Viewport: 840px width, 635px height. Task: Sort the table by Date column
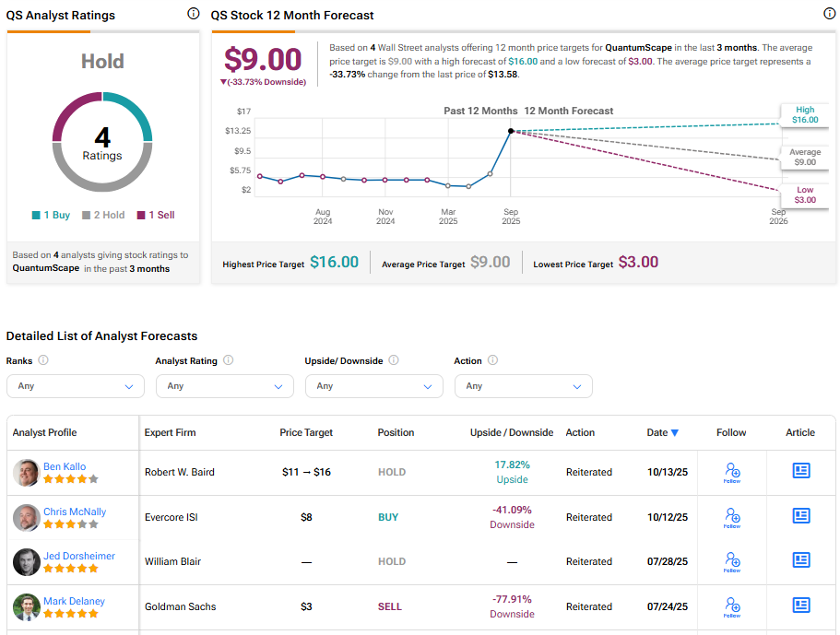tap(662, 433)
